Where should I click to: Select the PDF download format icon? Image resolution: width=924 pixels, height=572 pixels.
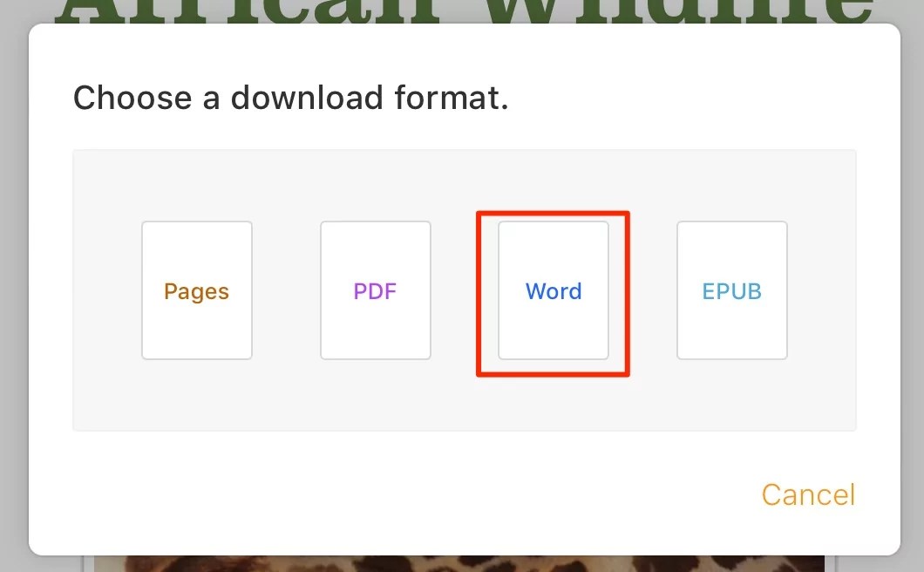click(x=375, y=290)
